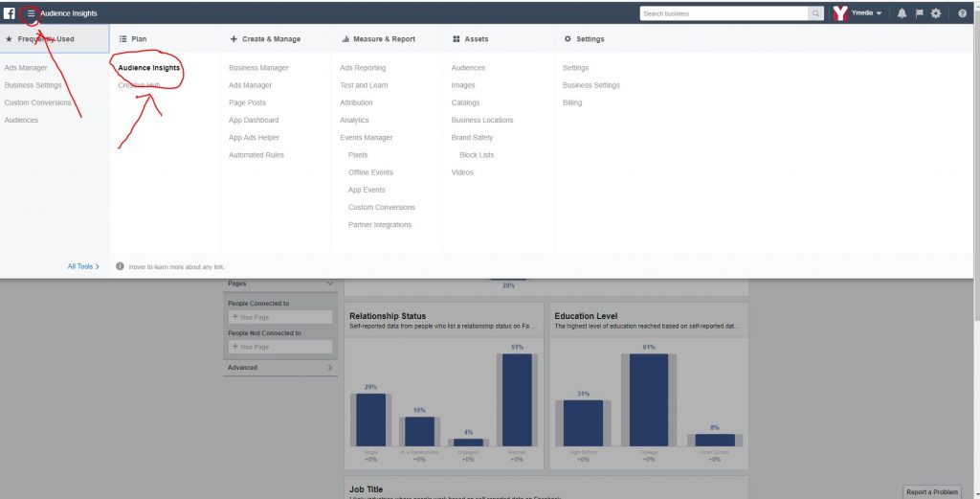Viewport: 980px width, 499px height.
Task: Open Catalogs link
Action: [x=466, y=102]
